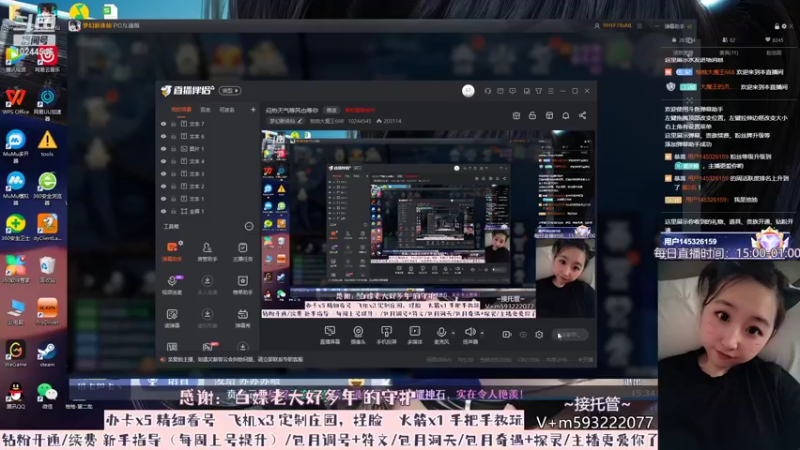The height and width of the screenshot is (450, 800).
Task: Add a new scene with plus icon
Action: (253, 110)
